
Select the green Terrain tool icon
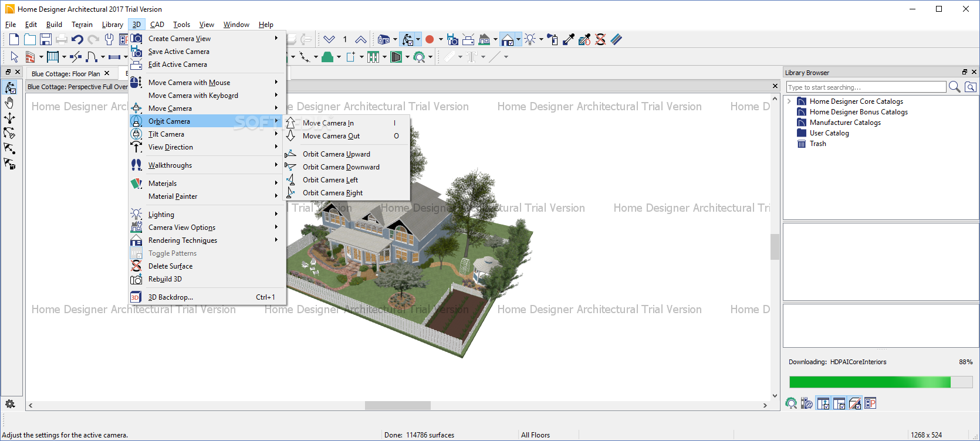pos(327,57)
